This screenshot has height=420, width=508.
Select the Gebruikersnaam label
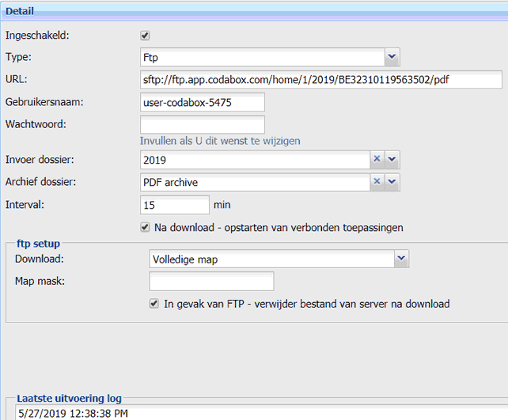[44, 102]
